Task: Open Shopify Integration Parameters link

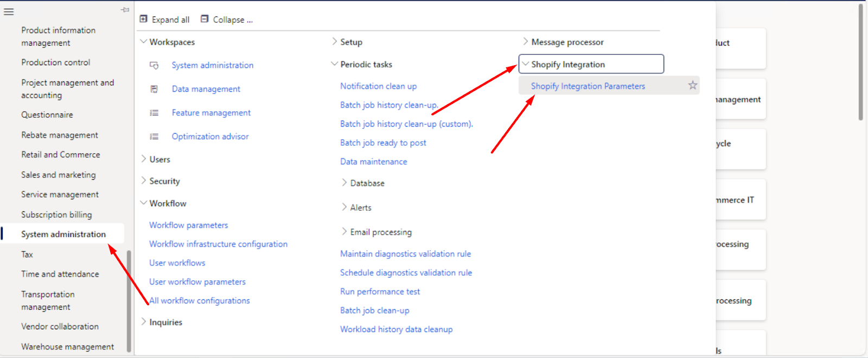Action: (588, 86)
